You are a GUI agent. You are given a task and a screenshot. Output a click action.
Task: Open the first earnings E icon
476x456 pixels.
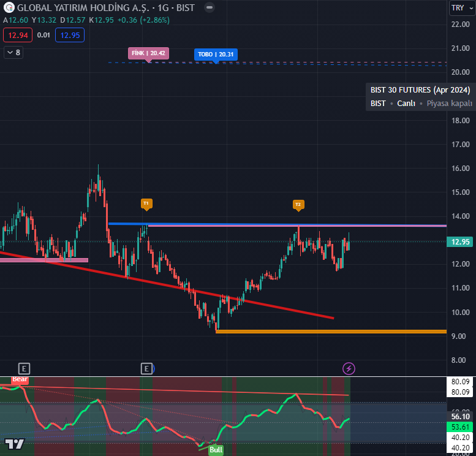tap(24, 369)
